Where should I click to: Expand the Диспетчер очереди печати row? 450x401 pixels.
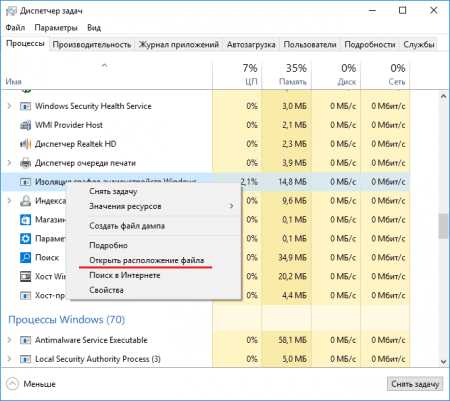10,163
